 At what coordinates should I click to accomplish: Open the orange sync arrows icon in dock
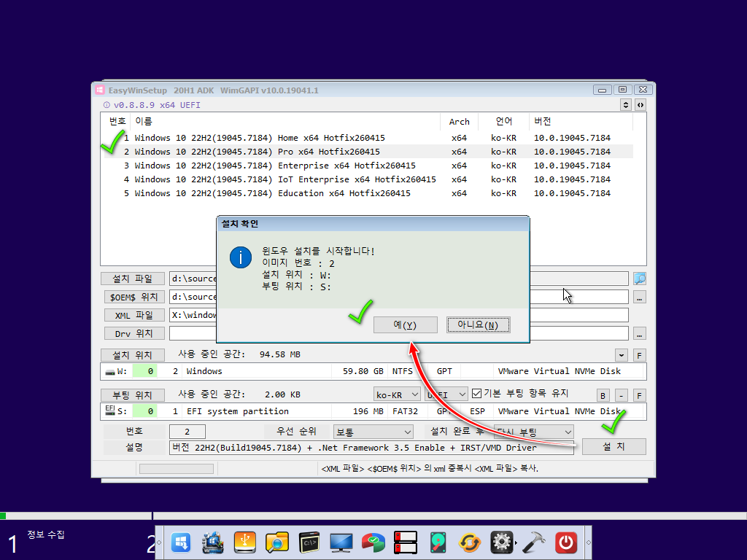point(469,542)
